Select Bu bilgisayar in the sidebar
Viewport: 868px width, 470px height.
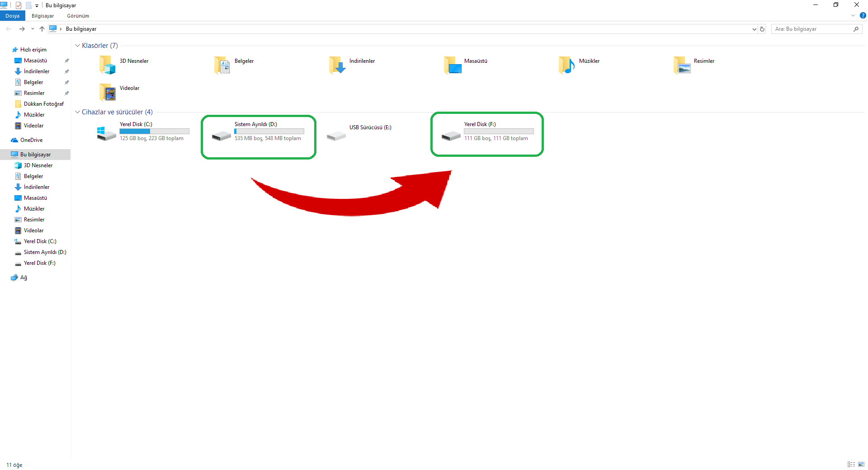(35, 155)
